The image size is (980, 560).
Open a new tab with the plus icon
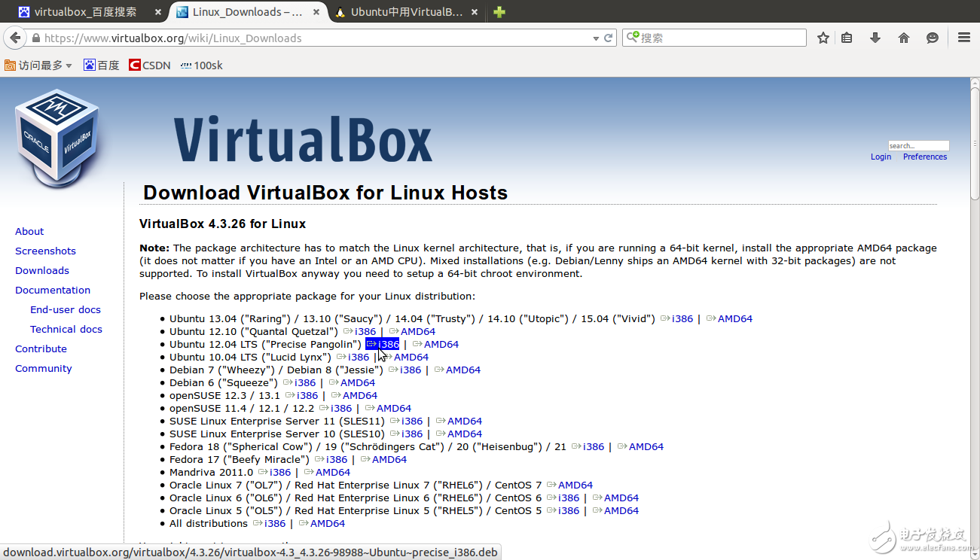tap(499, 12)
